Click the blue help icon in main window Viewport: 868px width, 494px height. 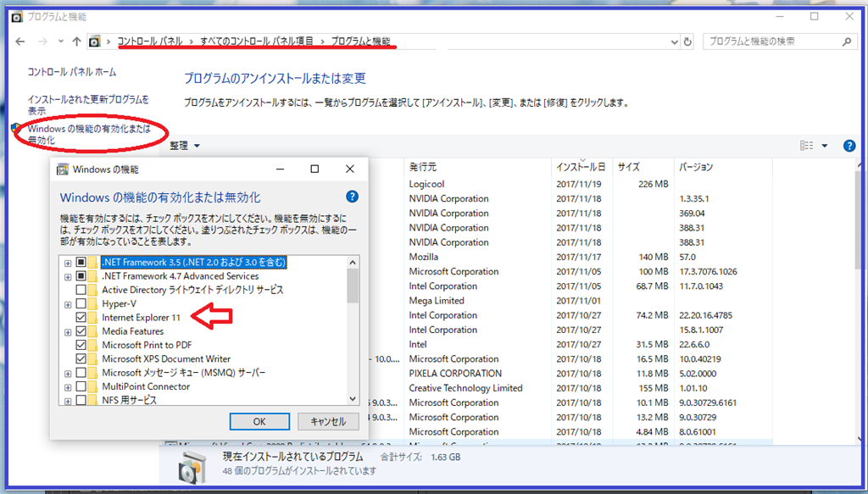click(849, 146)
